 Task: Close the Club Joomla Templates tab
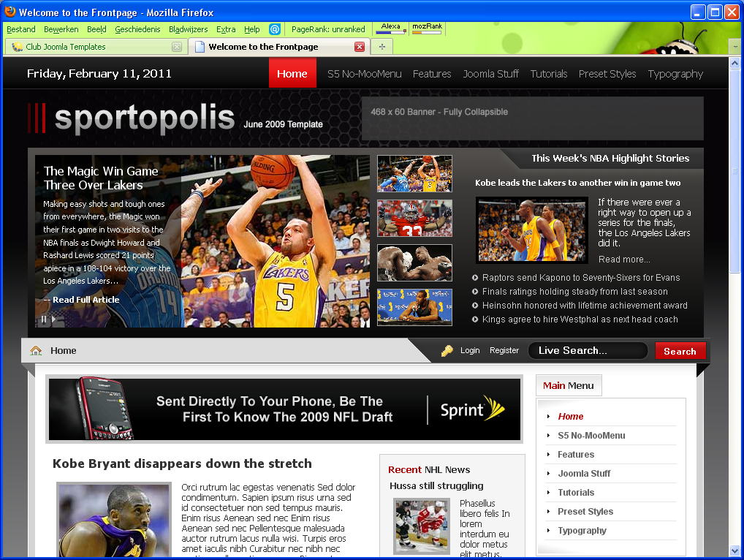click(x=177, y=47)
